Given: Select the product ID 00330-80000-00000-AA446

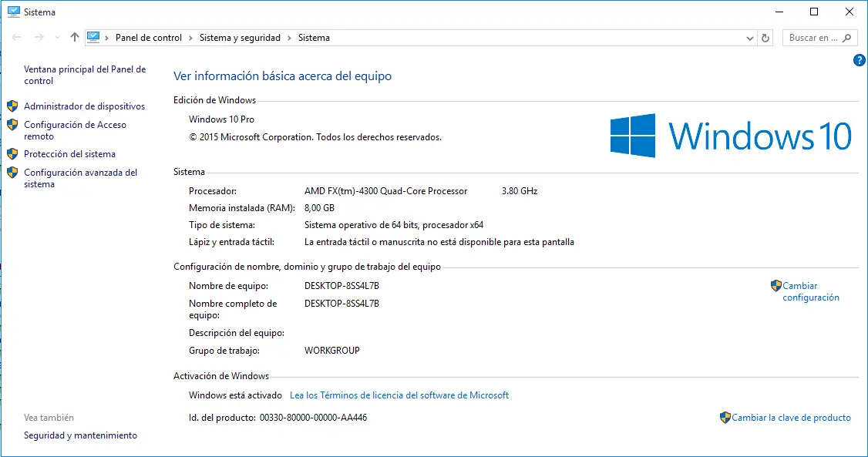Looking at the screenshot, I should [313, 418].
